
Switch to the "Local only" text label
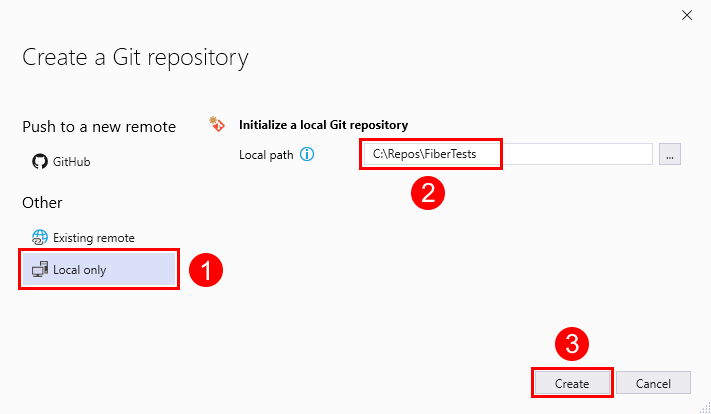coord(80,270)
